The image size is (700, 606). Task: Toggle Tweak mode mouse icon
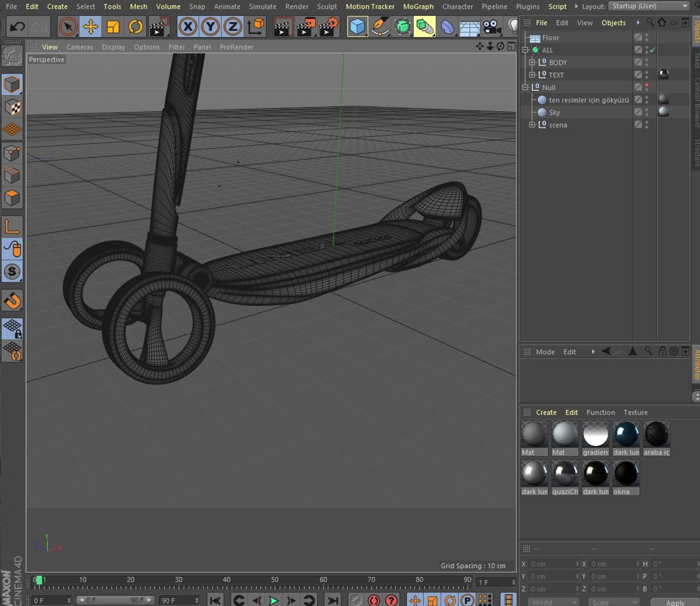[x=12, y=249]
